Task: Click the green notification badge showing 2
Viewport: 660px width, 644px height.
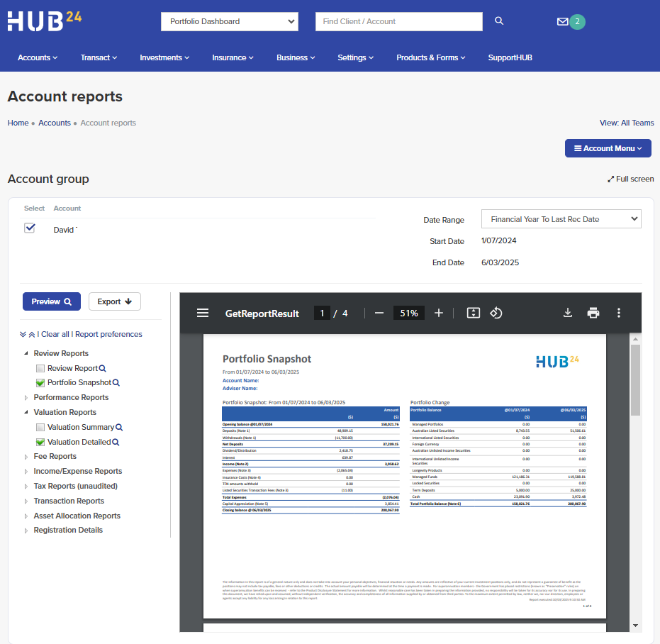Action: click(578, 21)
